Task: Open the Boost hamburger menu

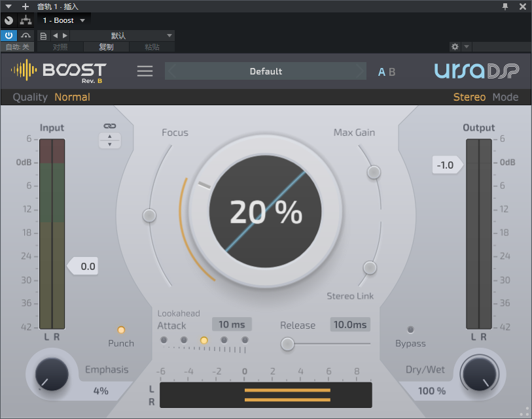Action: tap(145, 71)
